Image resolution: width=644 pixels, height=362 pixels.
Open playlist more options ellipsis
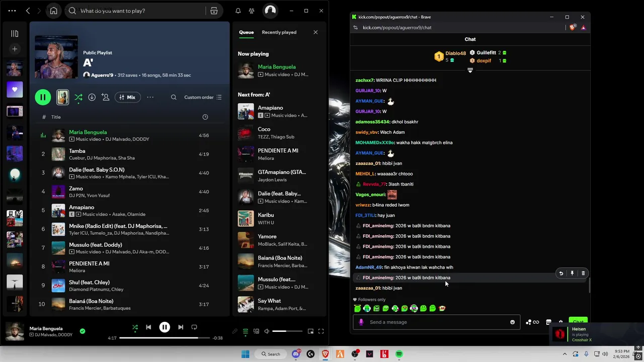tap(150, 97)
